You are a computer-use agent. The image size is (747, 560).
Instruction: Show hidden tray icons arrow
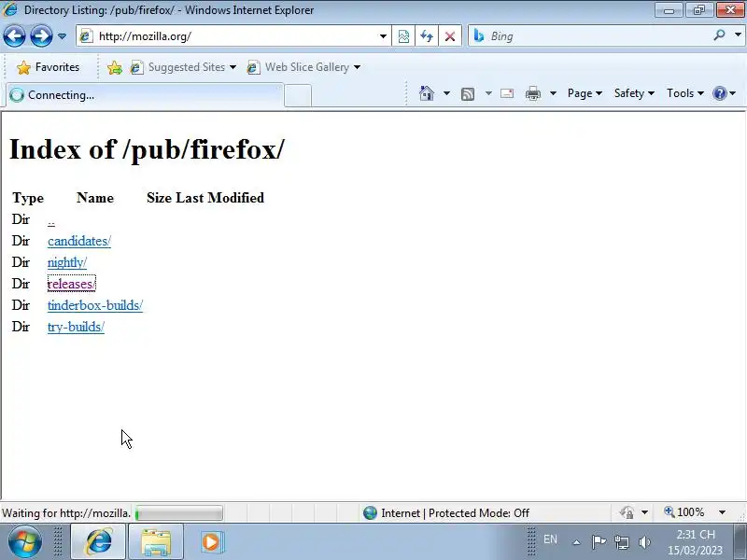coord(576,542)
